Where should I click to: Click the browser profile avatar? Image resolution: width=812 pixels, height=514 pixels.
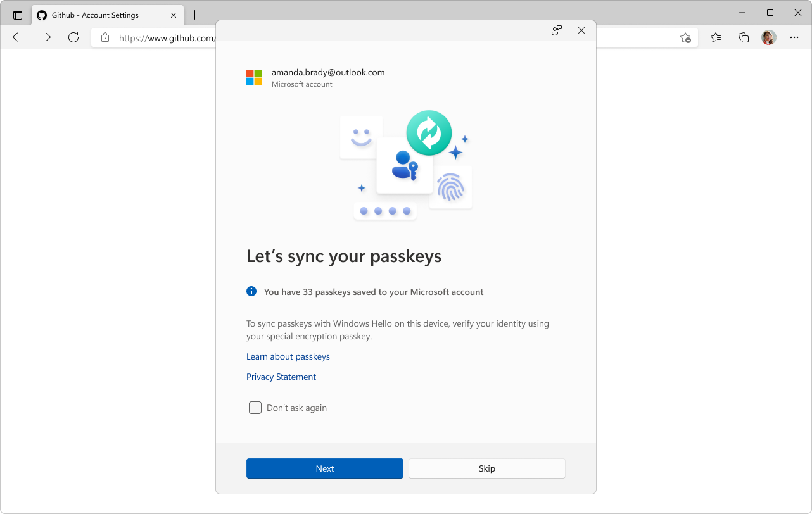click(768, 37)
